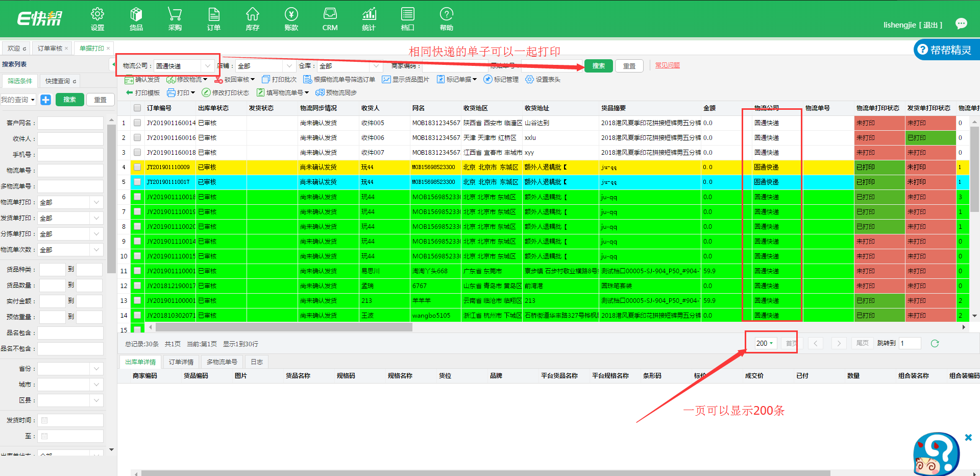Click 设置表头 gear button
The image size is (980, 476).
pyautogui.click(x=543, y=79)
